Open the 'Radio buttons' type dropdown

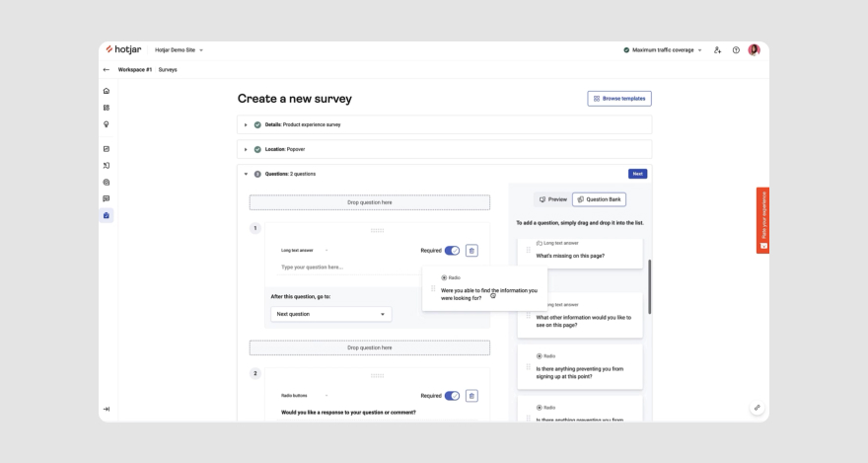305,396
